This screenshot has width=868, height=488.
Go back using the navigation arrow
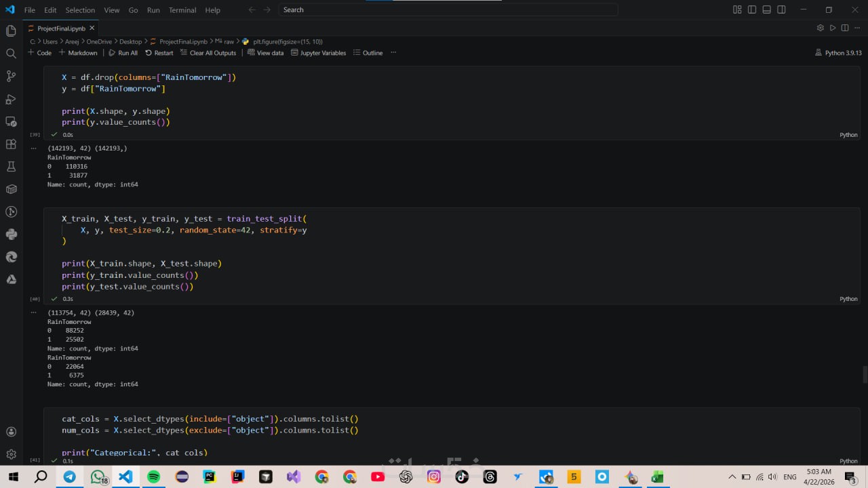pos(252,10)
